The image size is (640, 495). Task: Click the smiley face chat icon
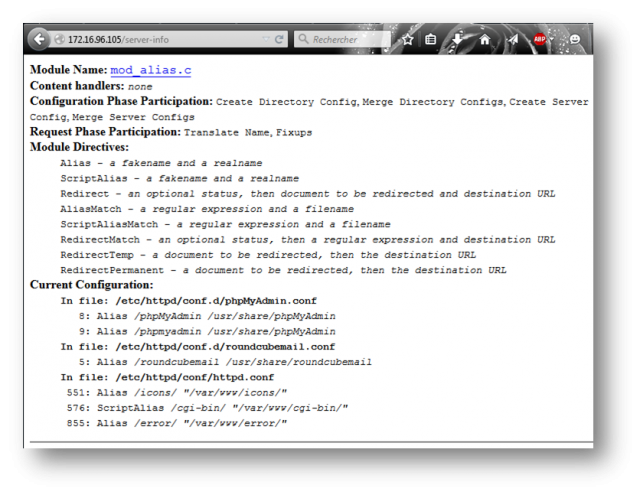(x=575, y=39)
